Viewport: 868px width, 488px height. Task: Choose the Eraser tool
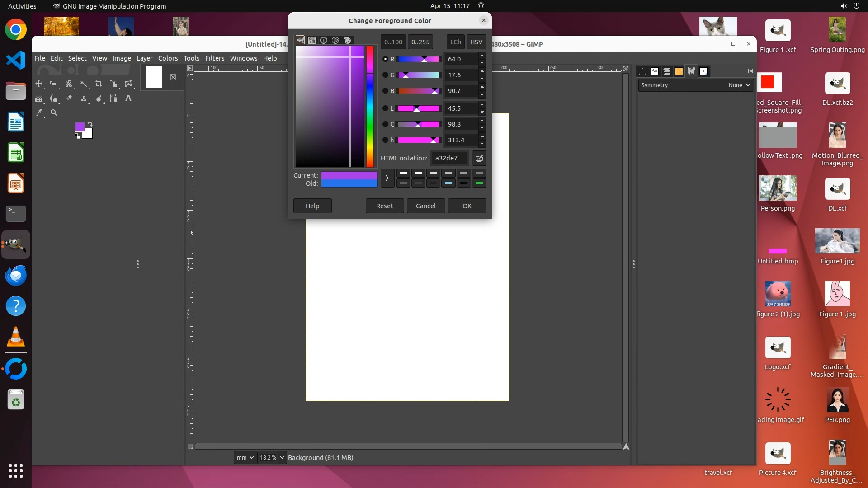point(69,99)
